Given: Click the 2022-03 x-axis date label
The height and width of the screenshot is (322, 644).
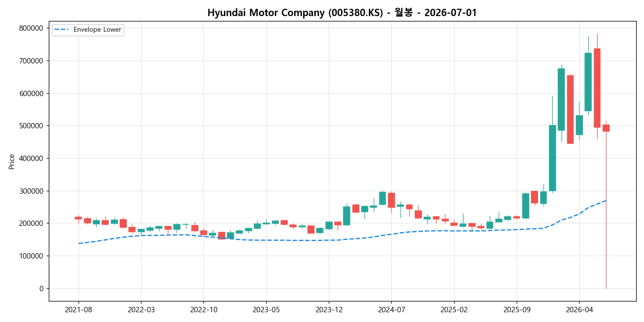Looking at the screenshot, I should 141,309.
